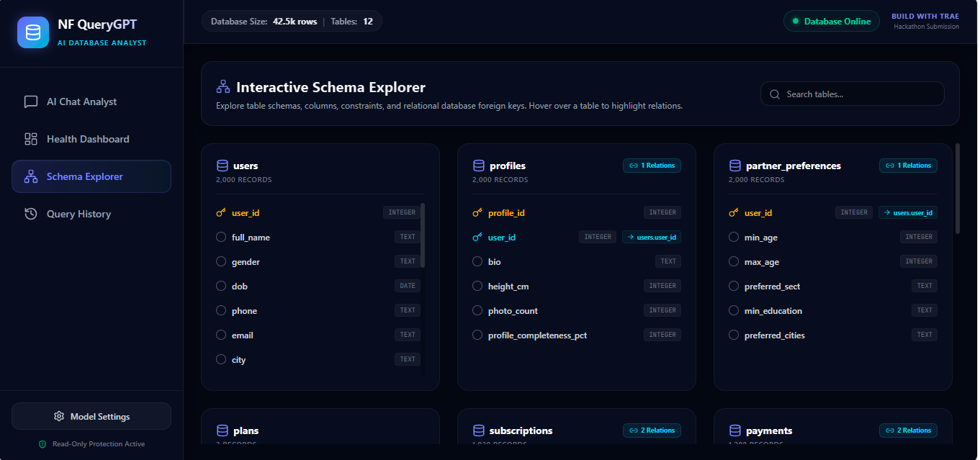This screenshot has height=460, width=980.
Task: Click the partner_preferences table database icon
Action: 735,166
